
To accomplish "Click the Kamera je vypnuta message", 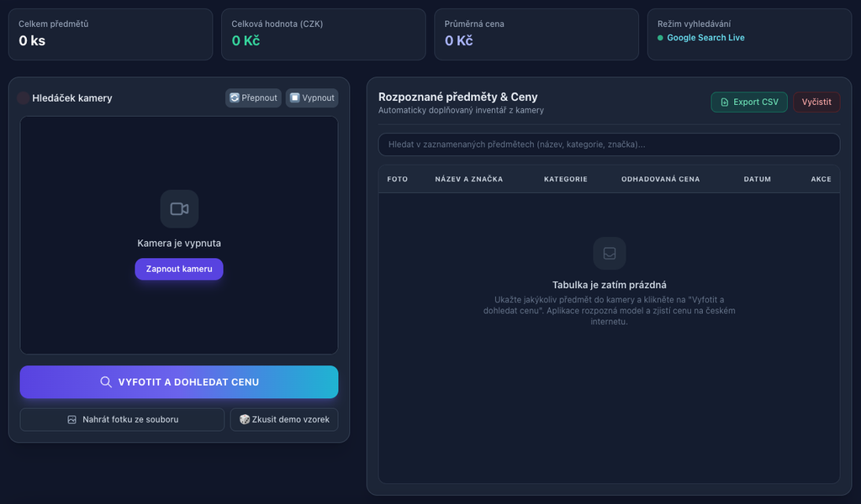I will (179, 243).
